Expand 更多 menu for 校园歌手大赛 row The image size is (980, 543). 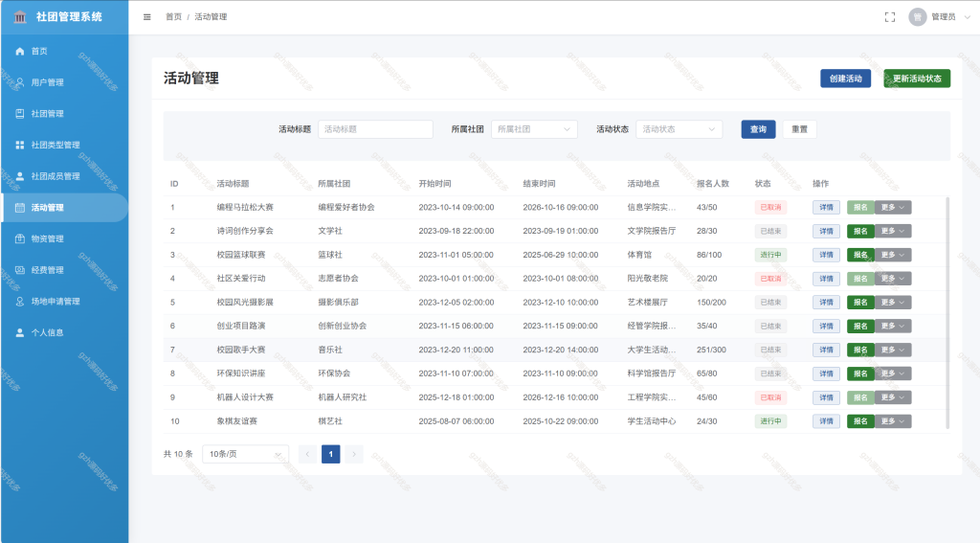pos(893,351)
